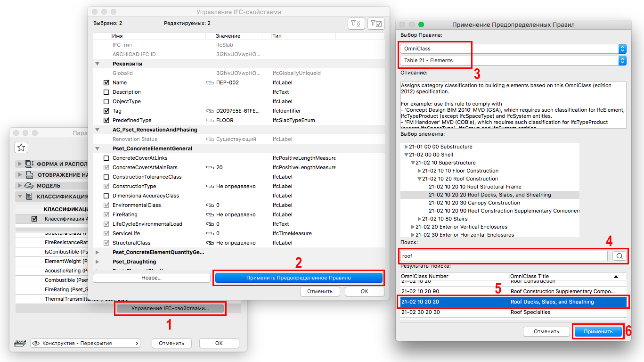Expand the Pset_ConcreteElementQuantityGe group

point(98,252)
